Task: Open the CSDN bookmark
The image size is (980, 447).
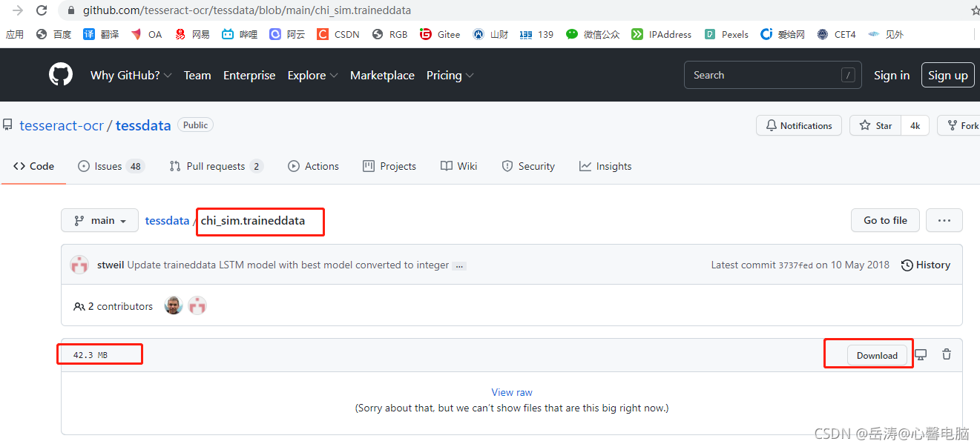Action: 338,34
